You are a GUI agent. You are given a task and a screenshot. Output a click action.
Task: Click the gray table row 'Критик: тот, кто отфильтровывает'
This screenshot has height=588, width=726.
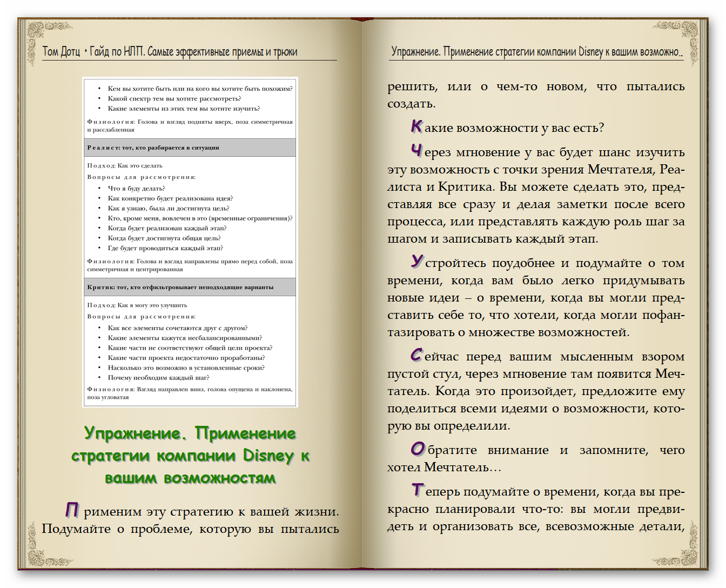click(x=190, y=287)
